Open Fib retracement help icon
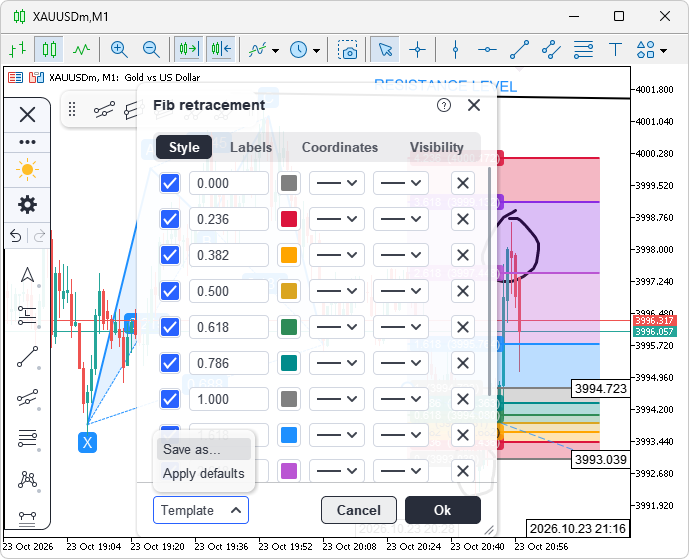 point(444,105)
